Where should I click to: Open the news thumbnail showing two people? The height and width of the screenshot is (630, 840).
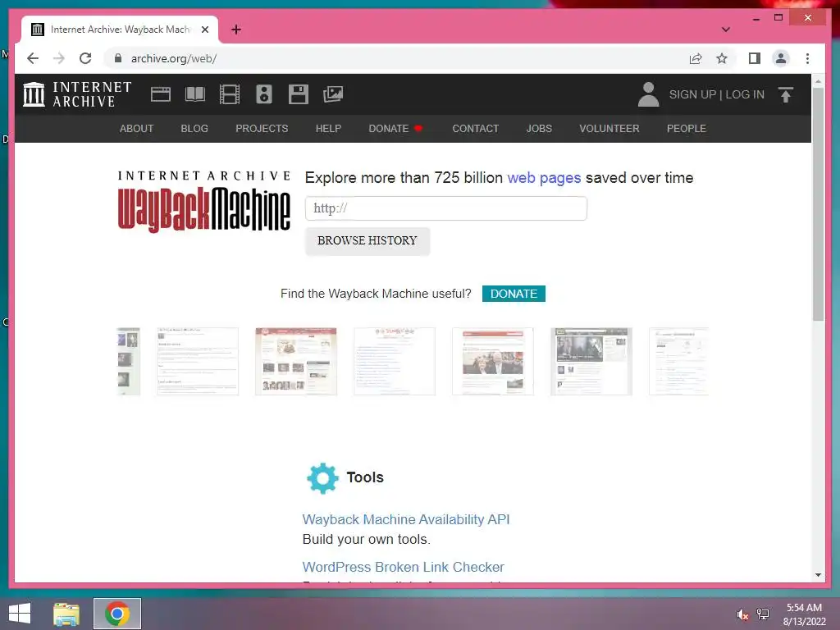493,362
